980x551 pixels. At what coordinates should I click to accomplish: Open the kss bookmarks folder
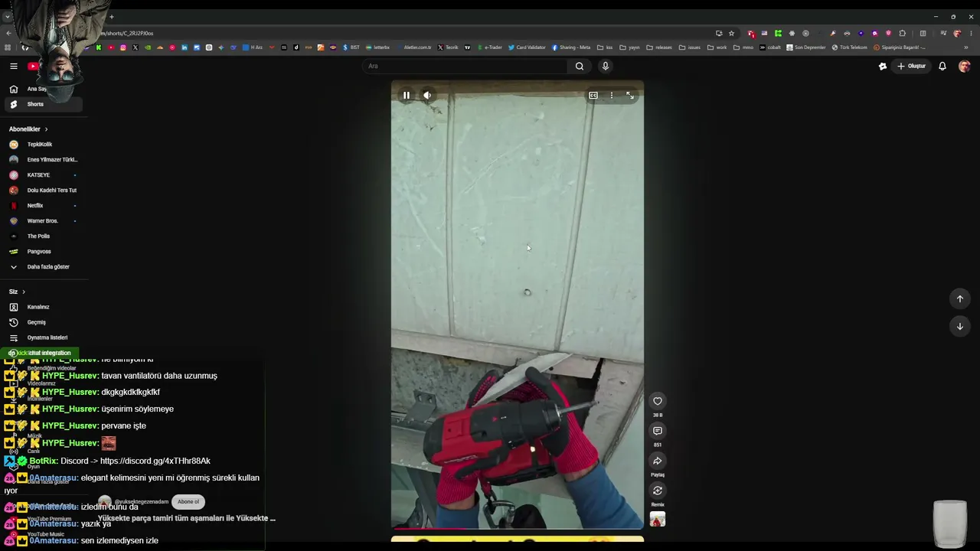605,47
